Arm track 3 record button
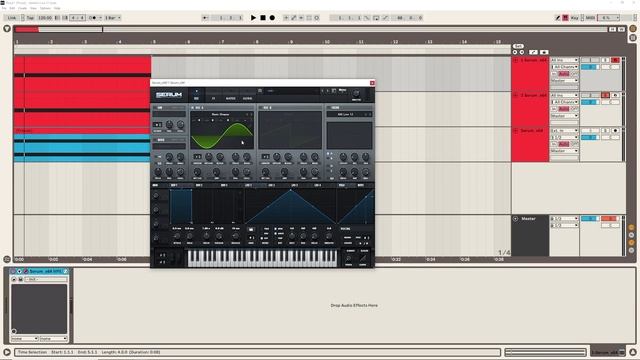The height and width of the screenshot is (360, 640). coord(616,131)
